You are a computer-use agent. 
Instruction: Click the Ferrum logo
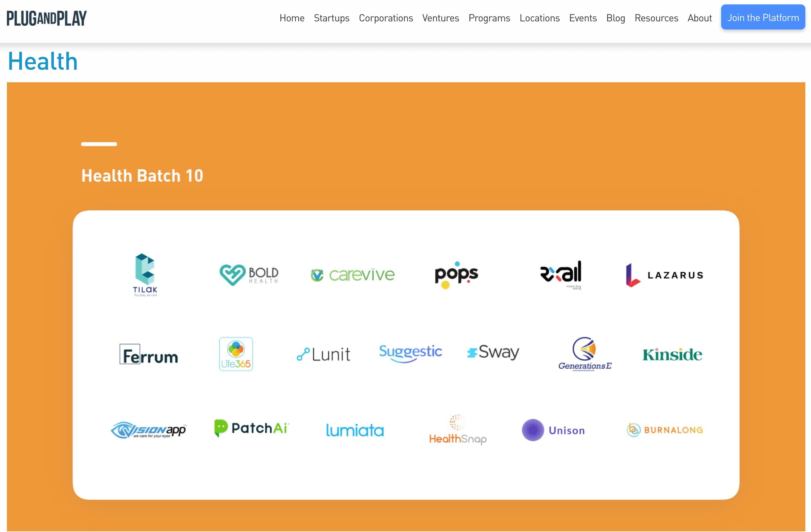point(149,354)
